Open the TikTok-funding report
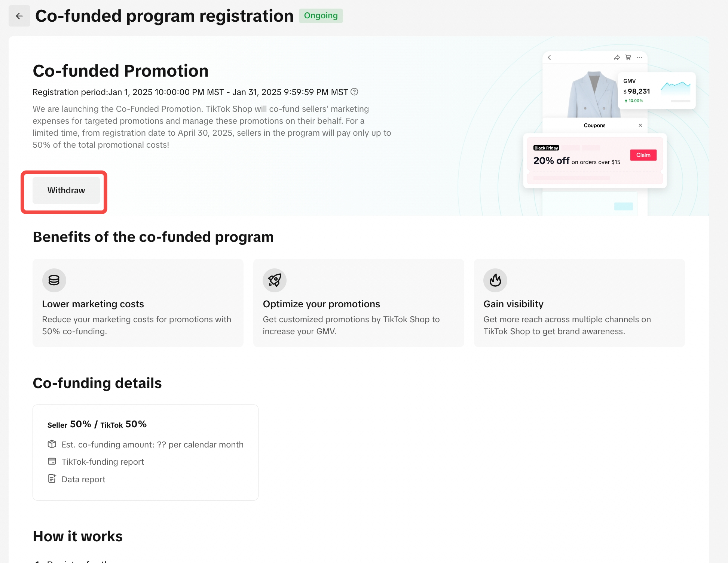The image size is (728, 563). pos(103,462)
